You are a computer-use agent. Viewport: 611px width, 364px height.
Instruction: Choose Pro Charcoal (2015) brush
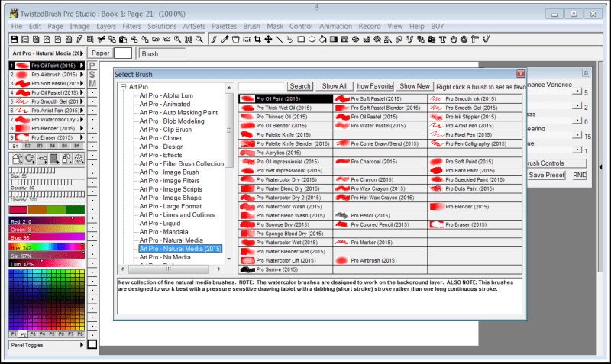click(380, 162)
